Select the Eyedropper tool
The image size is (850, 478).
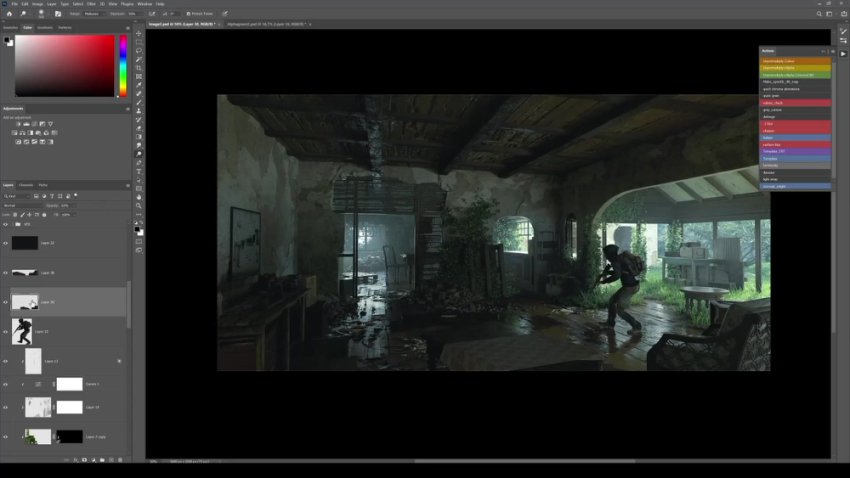tap(139, 85)
